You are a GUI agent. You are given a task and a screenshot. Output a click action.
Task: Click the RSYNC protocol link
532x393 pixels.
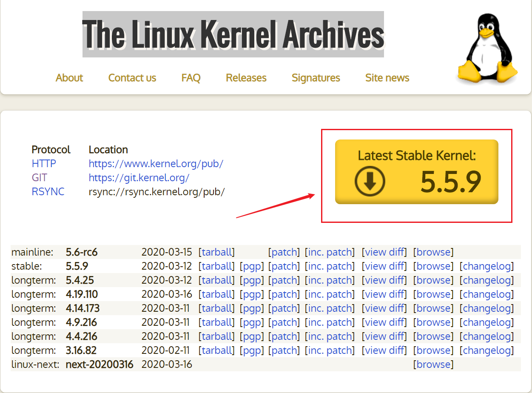48,192
